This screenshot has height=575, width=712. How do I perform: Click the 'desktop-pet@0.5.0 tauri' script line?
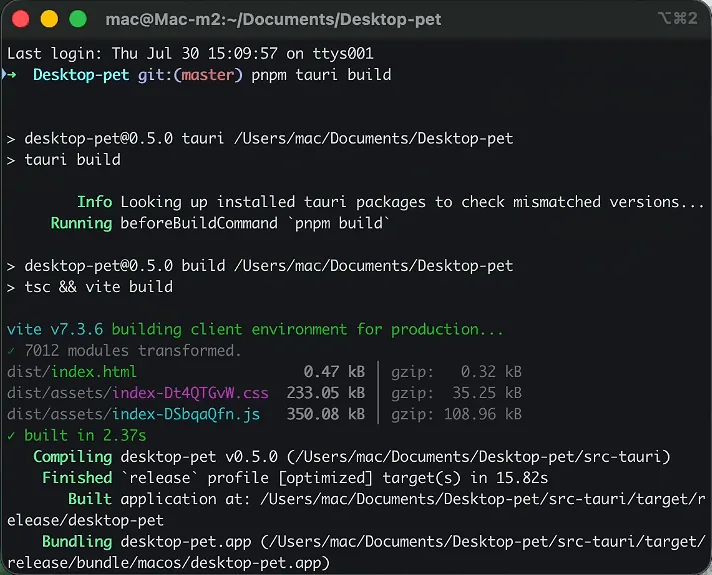[260, 138]
